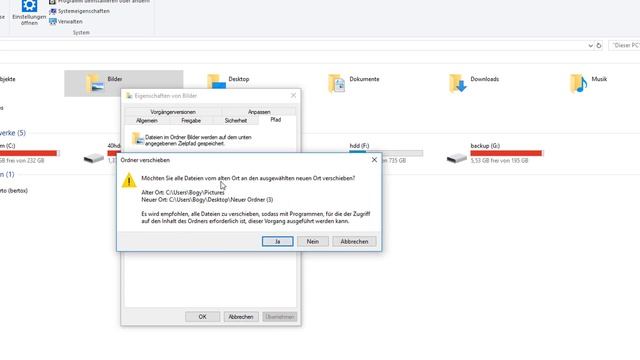Image resolution: width=640 pixels, height=360 pixels.
Task: Click the yellow warning icon in dialog
Action: (129, 180)
